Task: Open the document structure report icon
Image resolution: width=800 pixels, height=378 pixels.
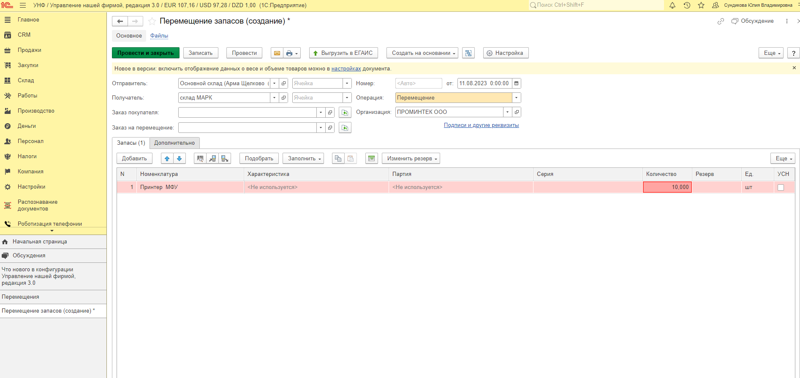Action: 469,53
